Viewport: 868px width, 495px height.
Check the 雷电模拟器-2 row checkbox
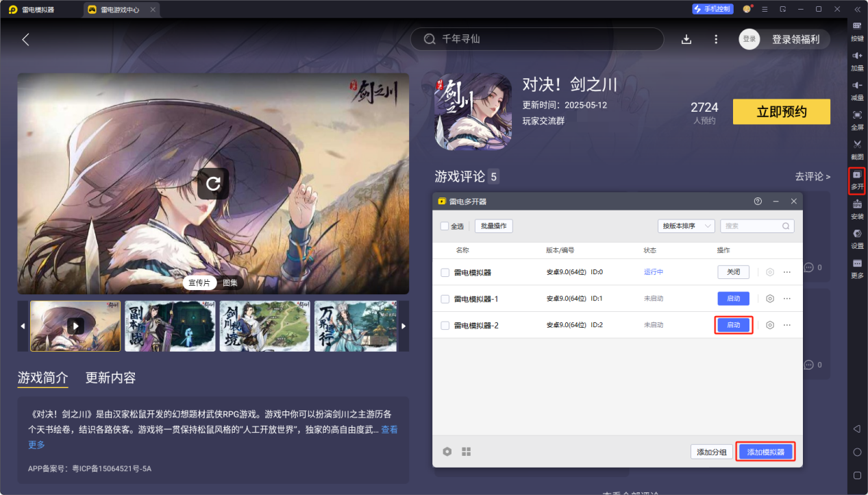(x=445, y=325)
